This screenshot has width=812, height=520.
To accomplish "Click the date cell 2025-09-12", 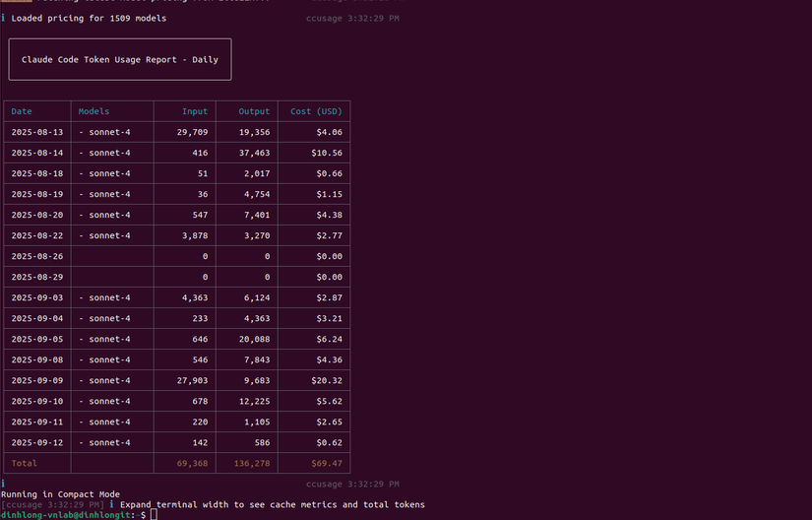I will point(37,443).
